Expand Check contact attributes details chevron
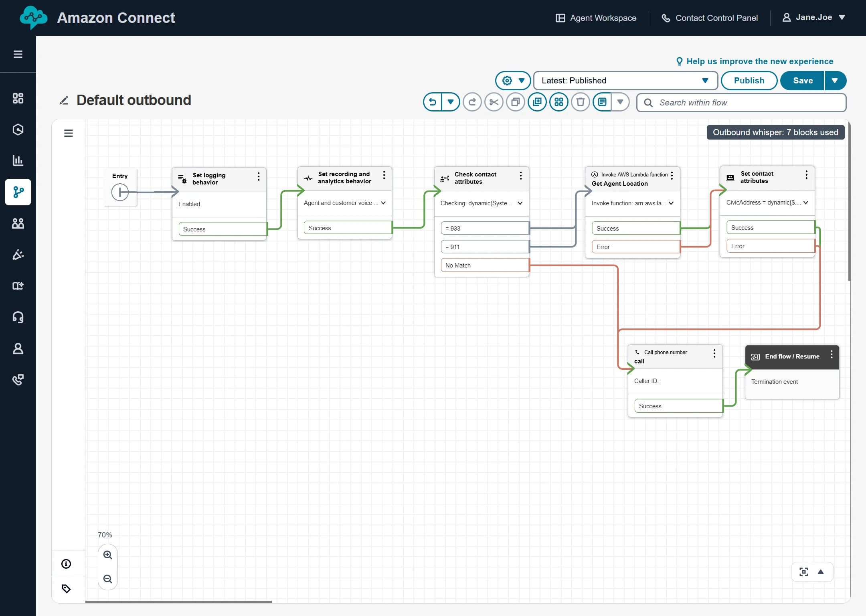Viewport: 866px width, 616px height. (x=520, y=203)
